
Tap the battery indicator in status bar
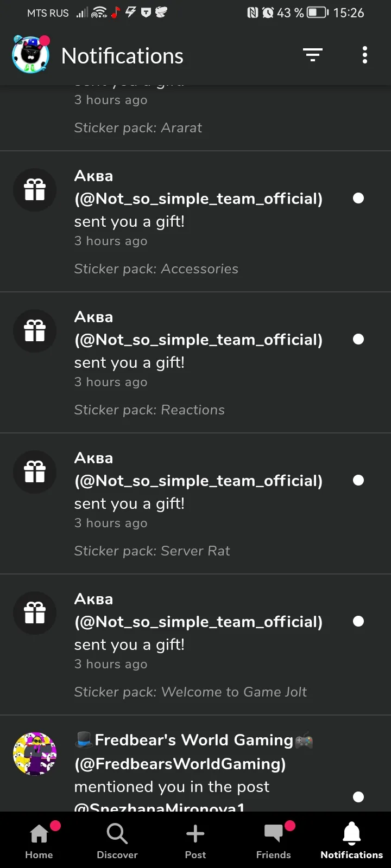(318, 12)
